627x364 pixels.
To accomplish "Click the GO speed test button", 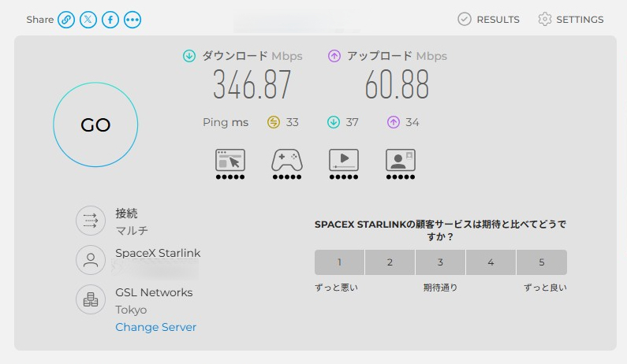I will [95, 124].
